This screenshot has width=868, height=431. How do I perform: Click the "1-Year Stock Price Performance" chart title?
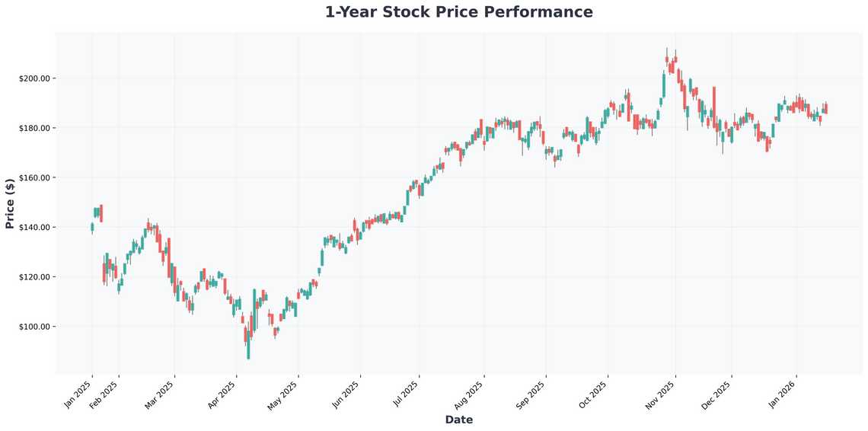tap(458, 12)
